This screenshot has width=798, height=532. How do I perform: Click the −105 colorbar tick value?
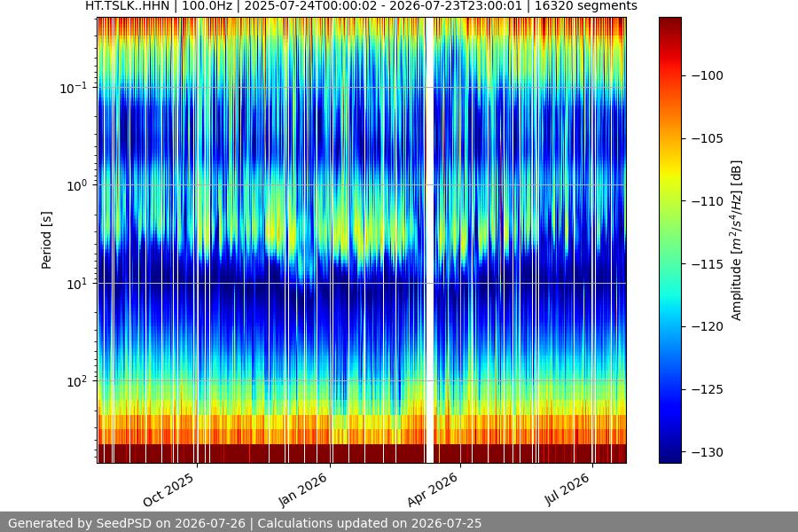coord(708,138)
